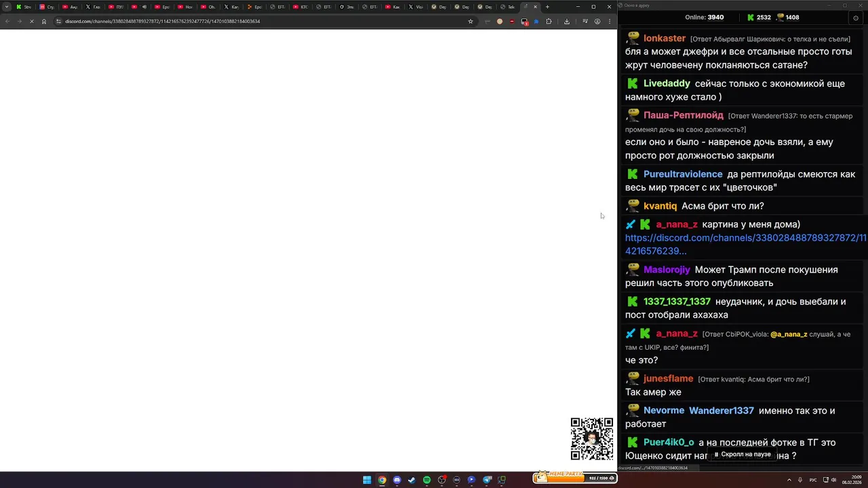
Task: Click reply quote 'Асма брит что ли?' by junesflame
Action: 753,380
